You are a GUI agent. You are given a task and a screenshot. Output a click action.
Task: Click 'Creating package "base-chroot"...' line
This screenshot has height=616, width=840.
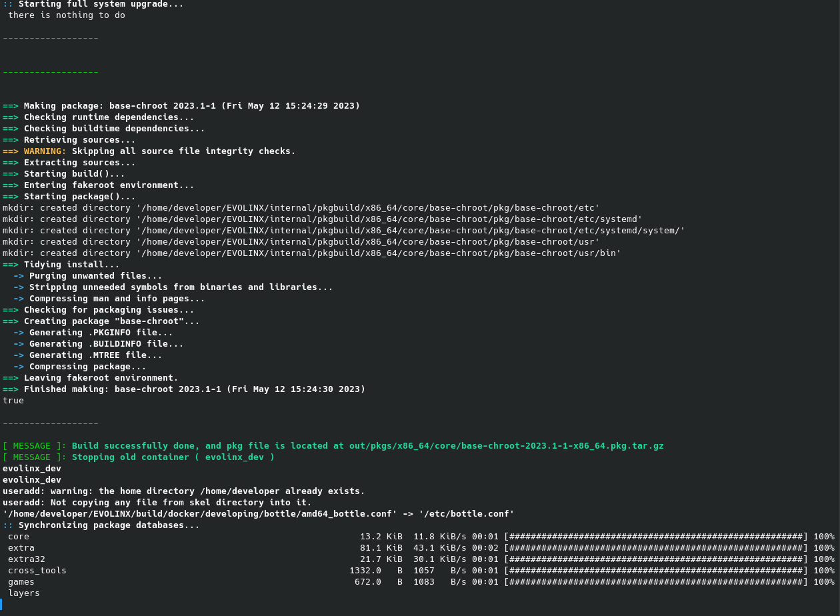(101, 321)
